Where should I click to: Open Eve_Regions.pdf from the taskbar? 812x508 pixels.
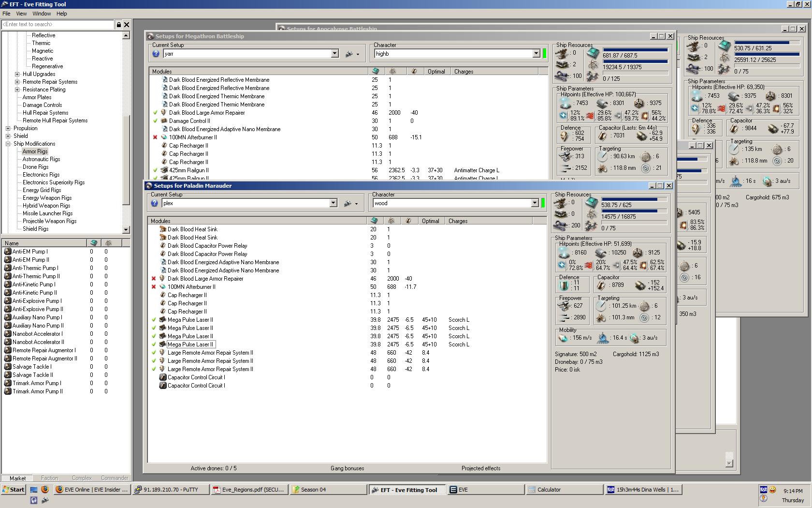click(x=249, y=490)
